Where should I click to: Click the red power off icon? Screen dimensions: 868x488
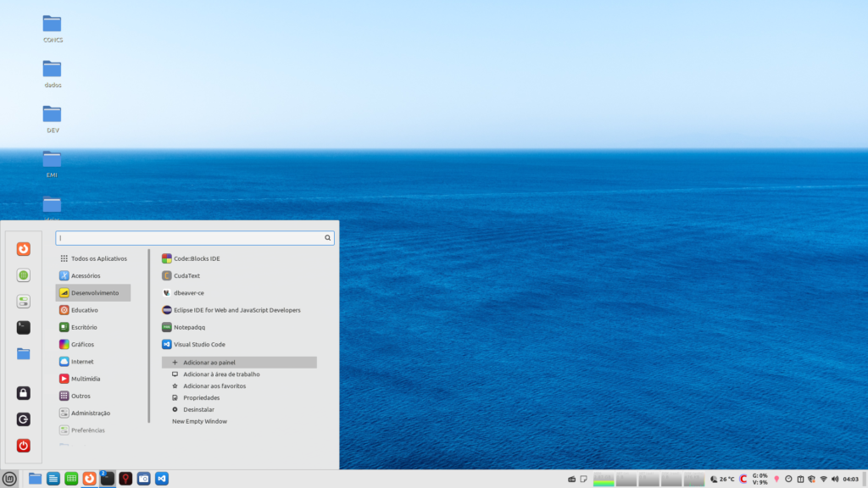pos(24,445)
